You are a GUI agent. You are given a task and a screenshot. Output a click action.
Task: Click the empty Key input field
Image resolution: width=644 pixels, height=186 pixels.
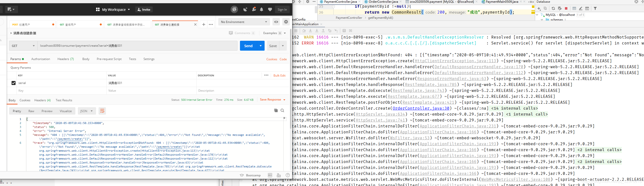(62, 90)
